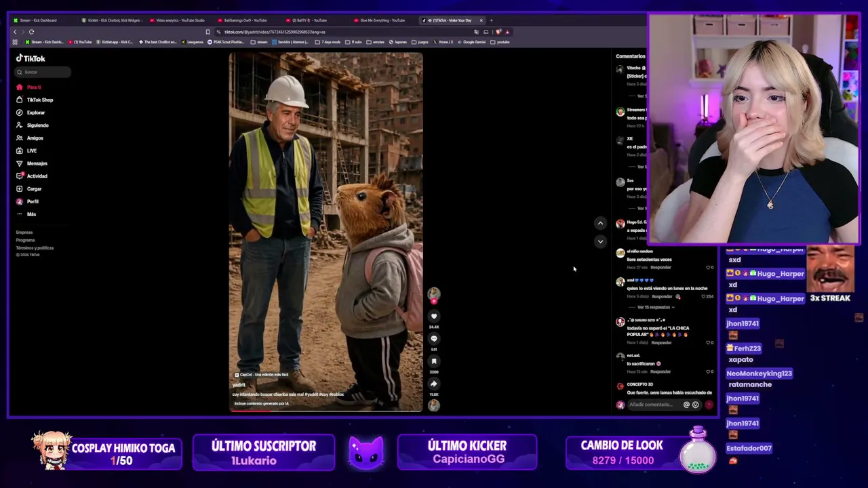Viewport: 868px width, 488px height.
Task: Go to the next video
Action: [600, 241]
